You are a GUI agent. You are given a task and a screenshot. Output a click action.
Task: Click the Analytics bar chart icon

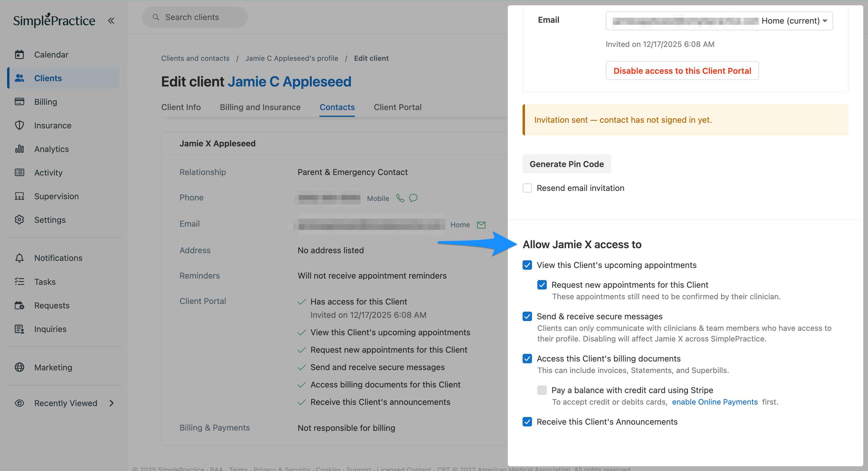tap(19, 149)
